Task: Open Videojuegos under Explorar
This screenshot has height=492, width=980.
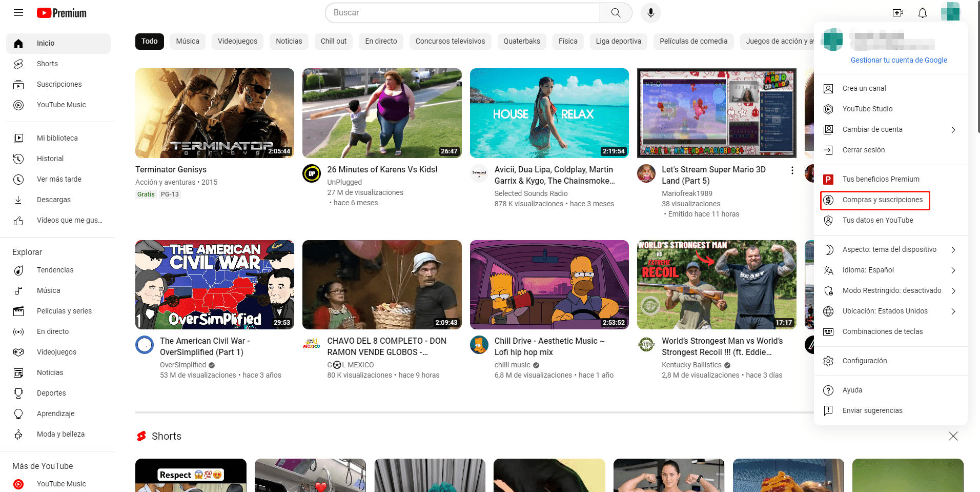Action: [58, 352]
